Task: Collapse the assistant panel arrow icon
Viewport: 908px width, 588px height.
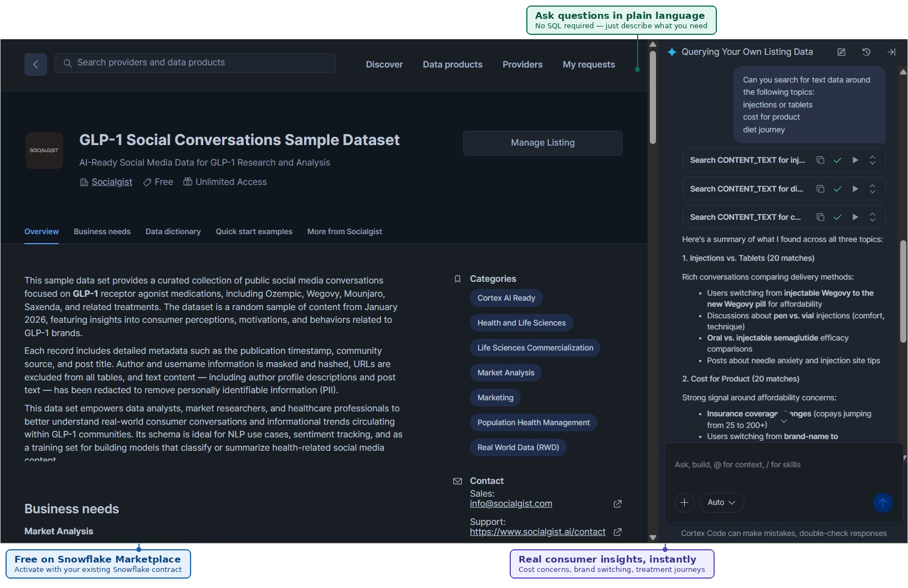Action: point(891,52)
